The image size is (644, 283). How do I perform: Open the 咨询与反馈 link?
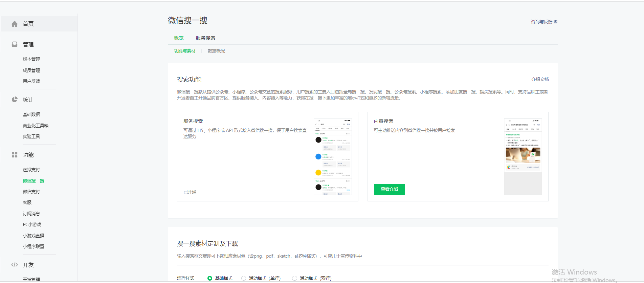(541, 22)
